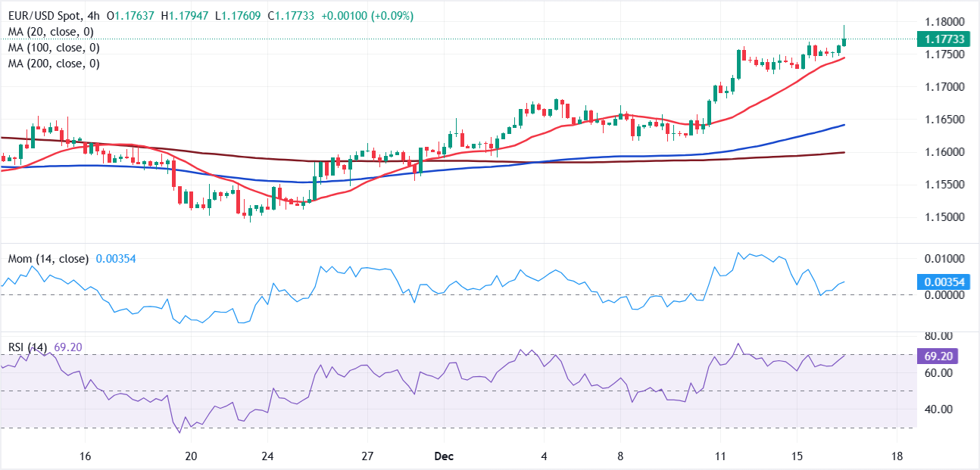The image size is (980, 470).
Task: Click the Dec label on the time axis
Action: pyautogui.click(x=445, y=456)
